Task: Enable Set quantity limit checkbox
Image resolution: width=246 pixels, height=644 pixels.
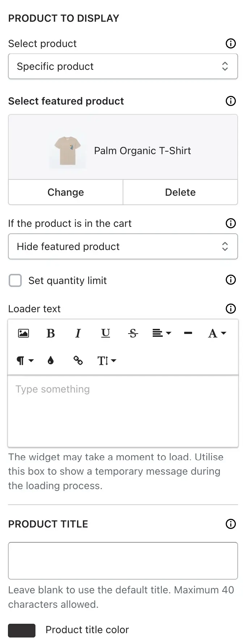Action: point(15,280)
